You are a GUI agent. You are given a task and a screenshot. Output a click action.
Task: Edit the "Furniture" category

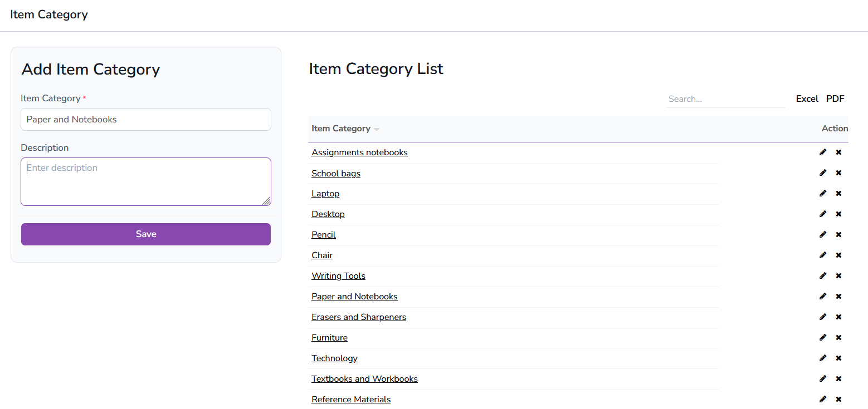click(823, 337)
